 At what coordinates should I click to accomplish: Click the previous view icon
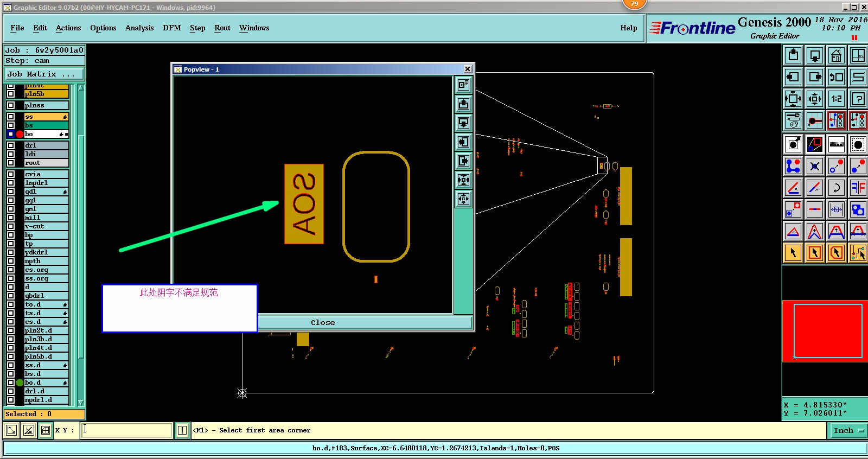[837, 76]
